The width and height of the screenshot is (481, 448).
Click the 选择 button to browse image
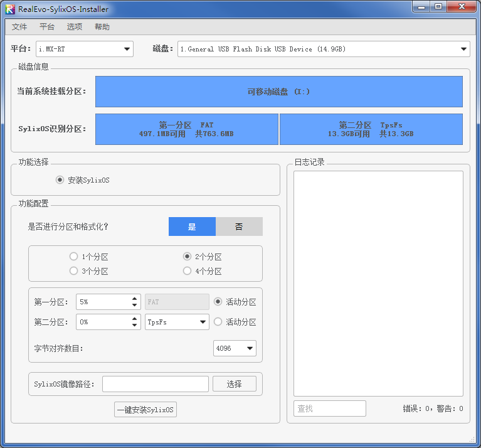point(235,384)
